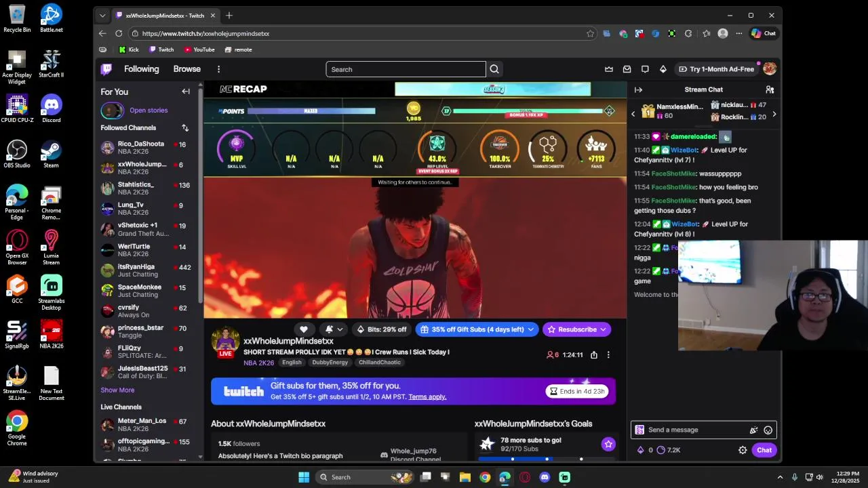Click Open stories link

tap(149, 110)
